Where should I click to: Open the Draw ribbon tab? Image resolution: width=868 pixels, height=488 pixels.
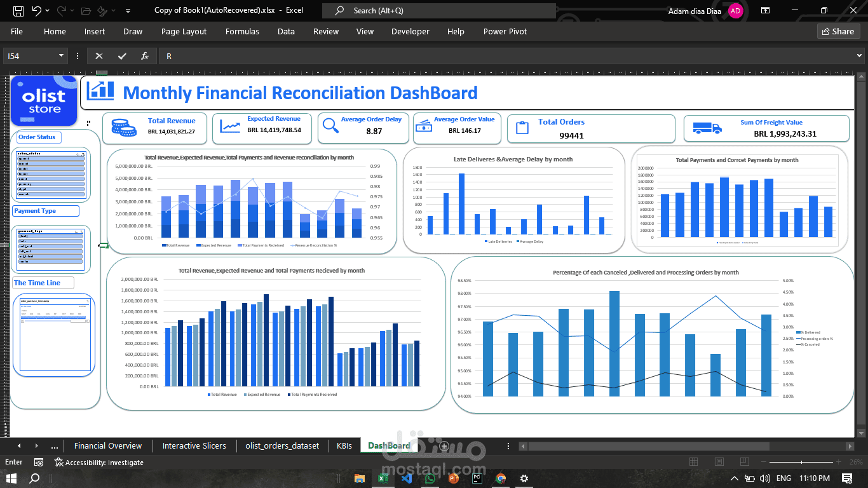point(133,31)
